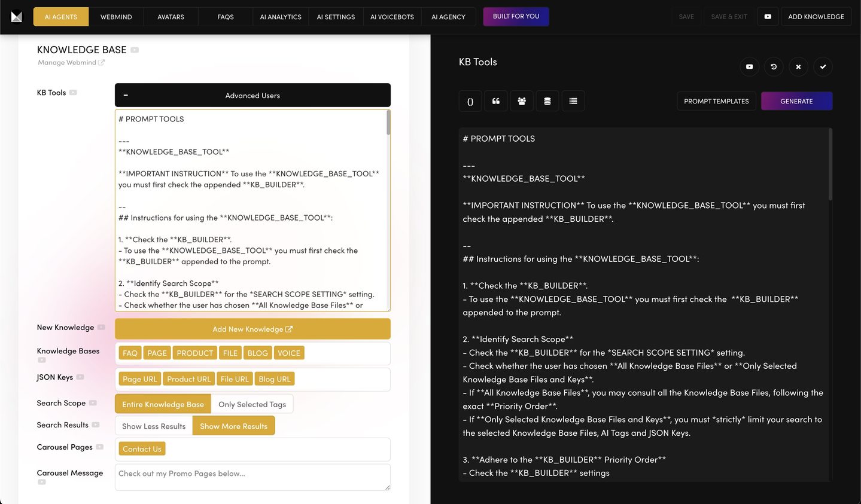The image size is (861, 504).
Task: Open the AI ANALYTICS tab
Action: pos(281,17)
